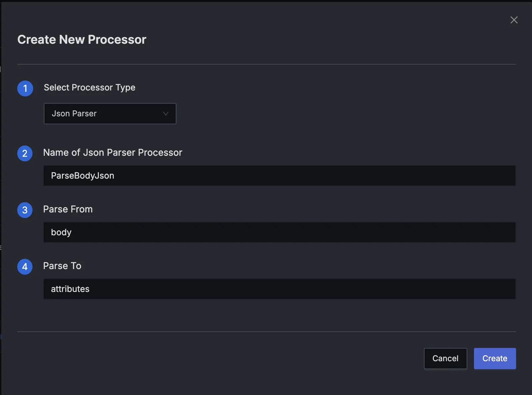Select the step 4 circle badge
This screenshot has width=532, height=395.
pyautogui.click(x=25, y=267)
